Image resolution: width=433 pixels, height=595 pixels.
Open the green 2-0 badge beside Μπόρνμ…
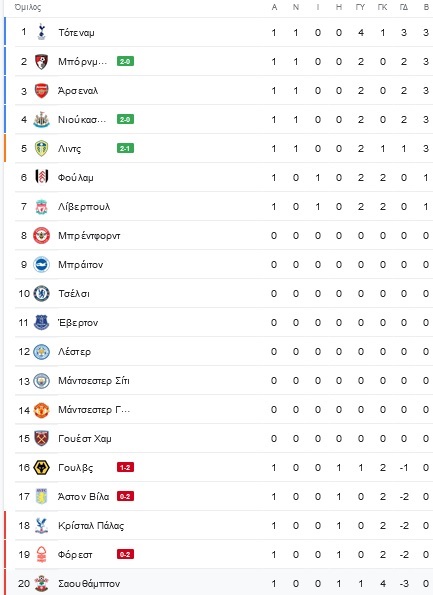tap(125, 61)
